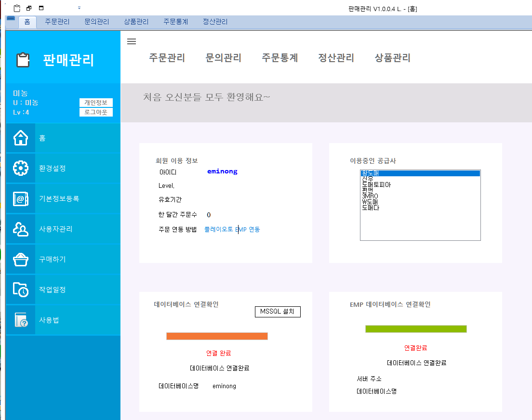Click the 판매관리 clipboard logo icon

[23, 60]
